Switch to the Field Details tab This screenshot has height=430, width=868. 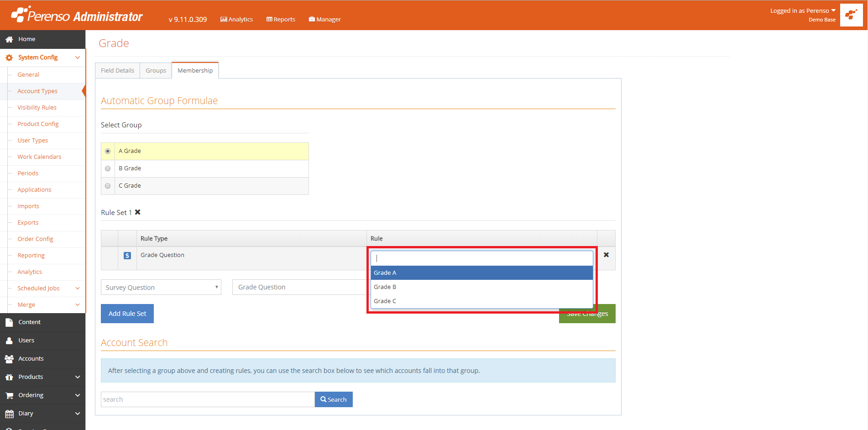pyautogui.click(x=118, y=70)
